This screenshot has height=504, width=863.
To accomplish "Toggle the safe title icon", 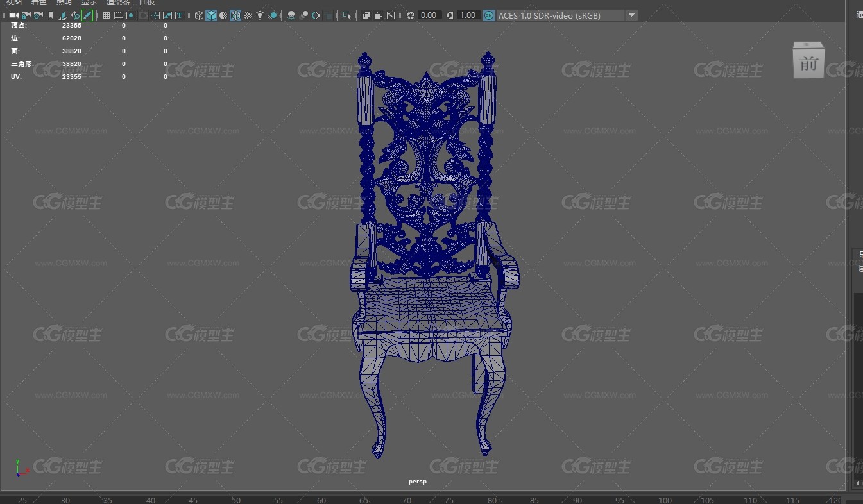I will coord(180,15).
